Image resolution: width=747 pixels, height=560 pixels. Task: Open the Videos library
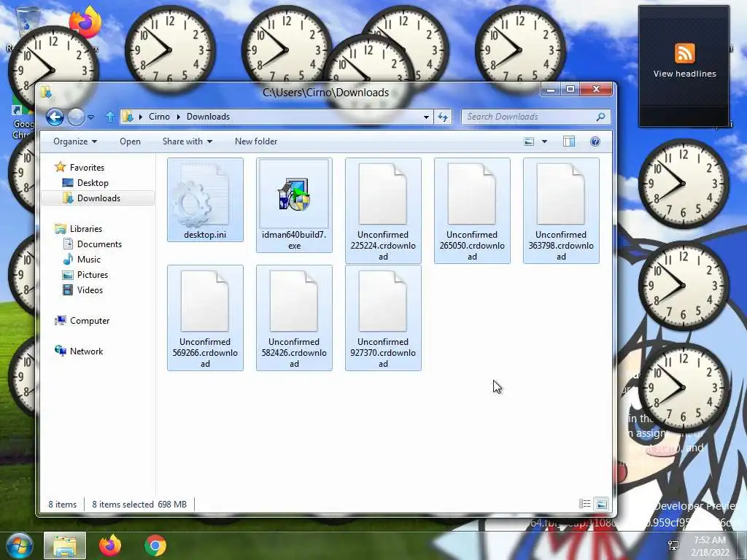[x=90, y=290]
